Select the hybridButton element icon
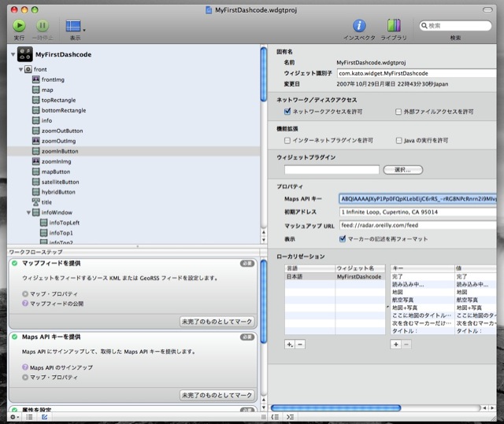 pyautogui.click(x=36, y=192)
